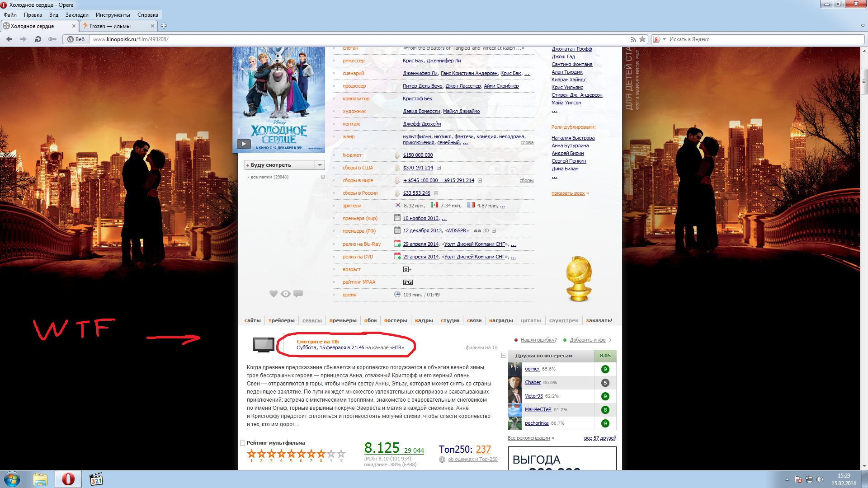Viewport: 868px width, 488px height.
Task: Open a new tab with the plus button
Action: (x=164, y=26)
